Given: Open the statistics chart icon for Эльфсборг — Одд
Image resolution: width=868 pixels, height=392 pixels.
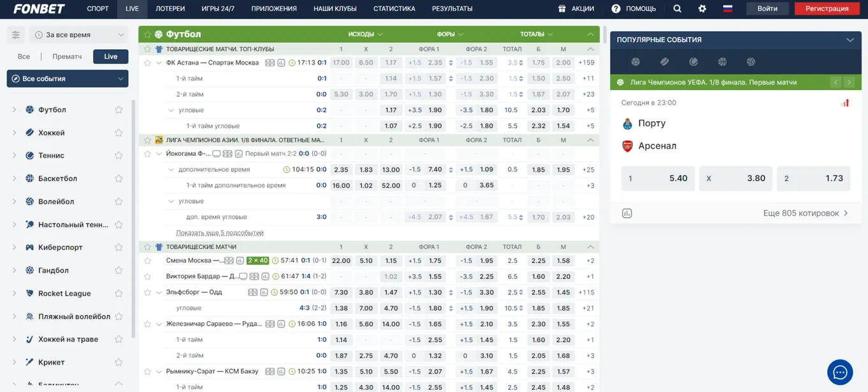Looking at the screenshot, I should pos(264,292).
